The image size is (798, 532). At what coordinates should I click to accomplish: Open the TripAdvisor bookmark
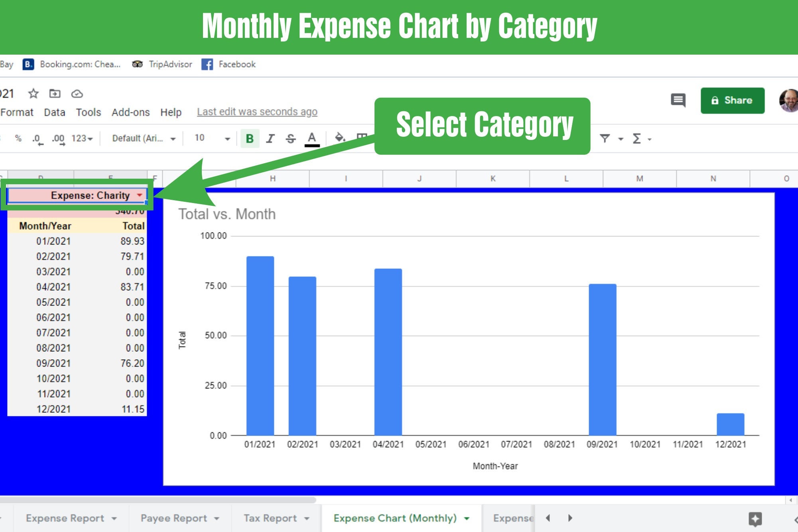click(164, 64)
